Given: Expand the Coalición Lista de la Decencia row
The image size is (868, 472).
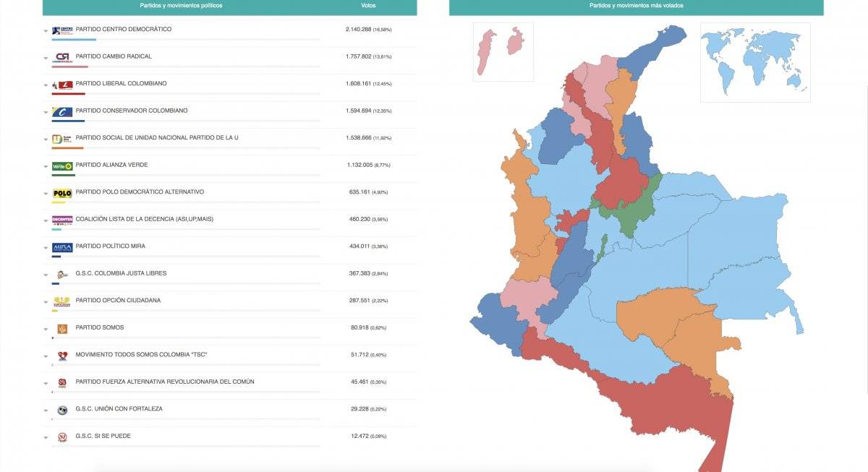Looking at the screenshot, I should tap(46, 220).
